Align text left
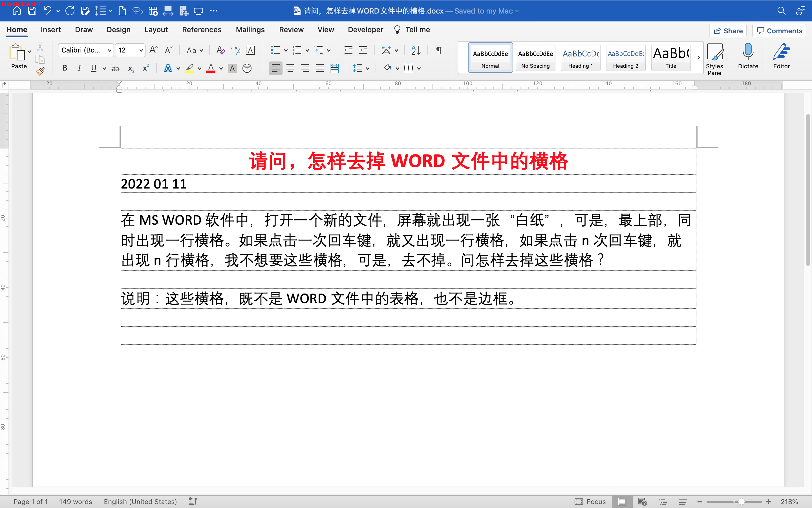 tap(275, 68)
